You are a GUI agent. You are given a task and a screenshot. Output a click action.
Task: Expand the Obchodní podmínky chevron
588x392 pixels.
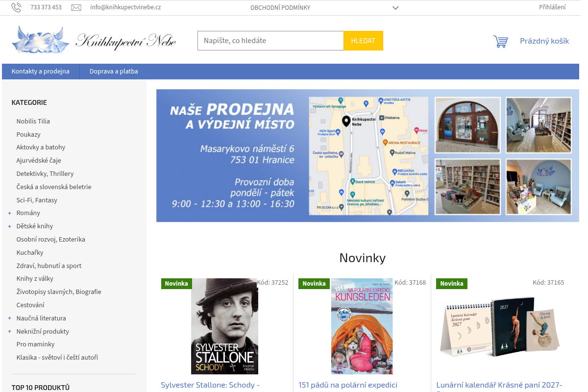pos(395,8)
